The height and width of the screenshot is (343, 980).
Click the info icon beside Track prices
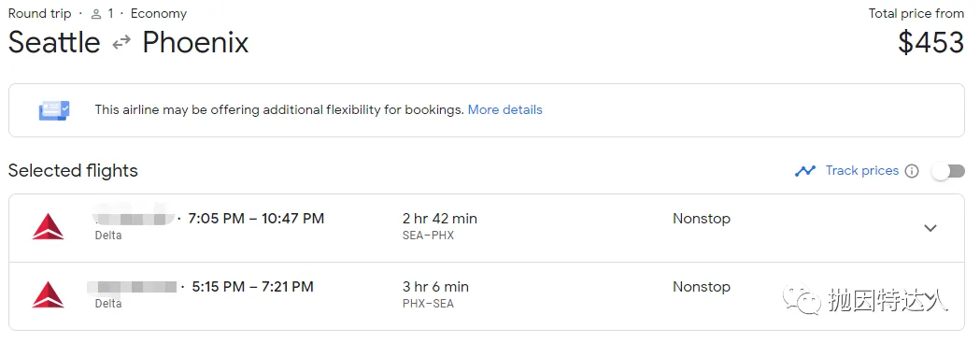pyautogui.click(x=912, y=171)
